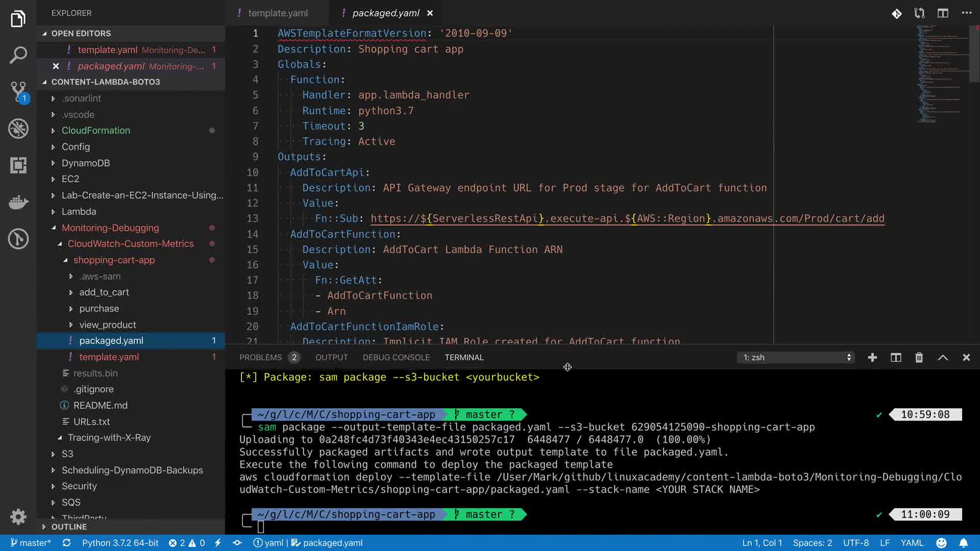Maximize the panel size with chevron
Screen dimensions: 980x551
point(943,358)
